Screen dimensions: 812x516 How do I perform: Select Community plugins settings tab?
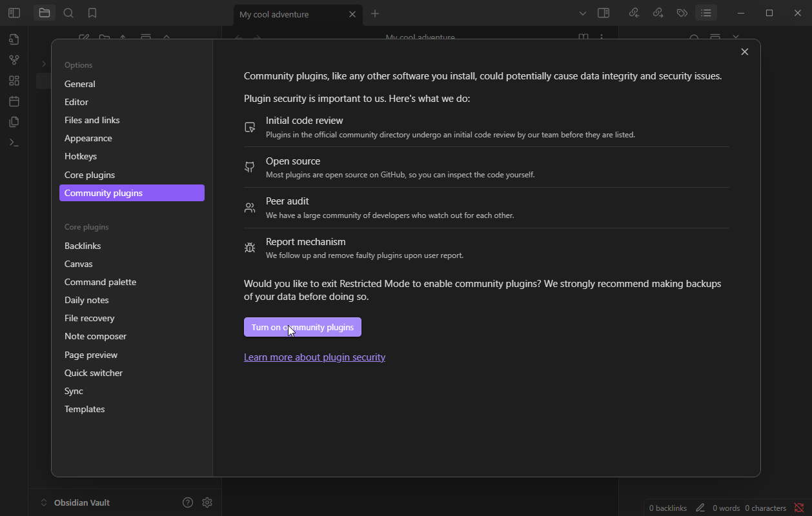point(132,193)
